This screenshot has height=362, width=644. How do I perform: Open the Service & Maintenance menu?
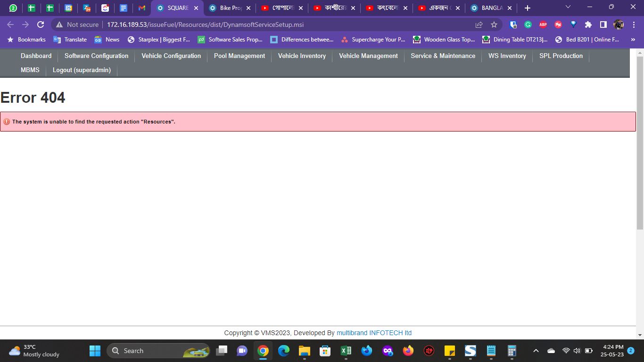click(x=443, y=56)
